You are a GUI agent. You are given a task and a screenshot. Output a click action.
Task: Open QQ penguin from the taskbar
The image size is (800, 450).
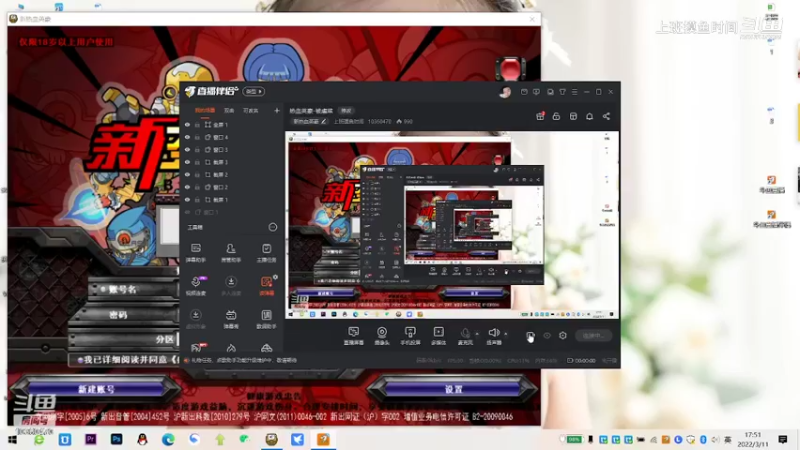(x=142, y=439)
